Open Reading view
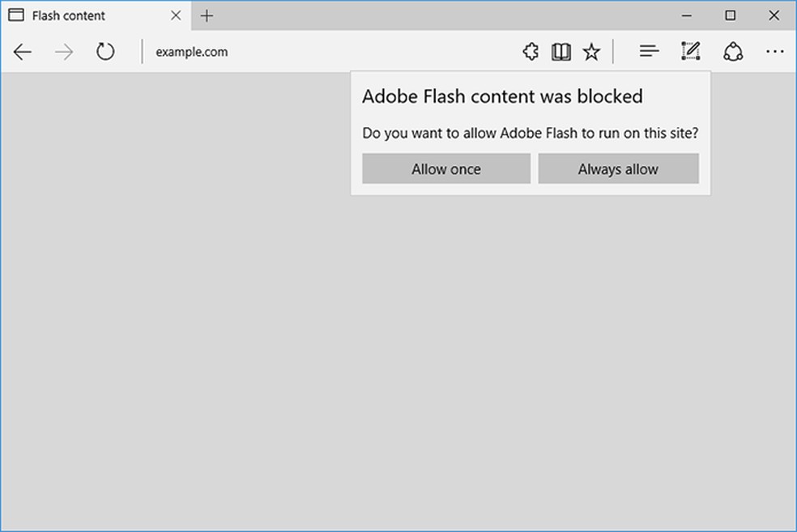This screenshot has height=532, width=797. (x=560, y=51)
